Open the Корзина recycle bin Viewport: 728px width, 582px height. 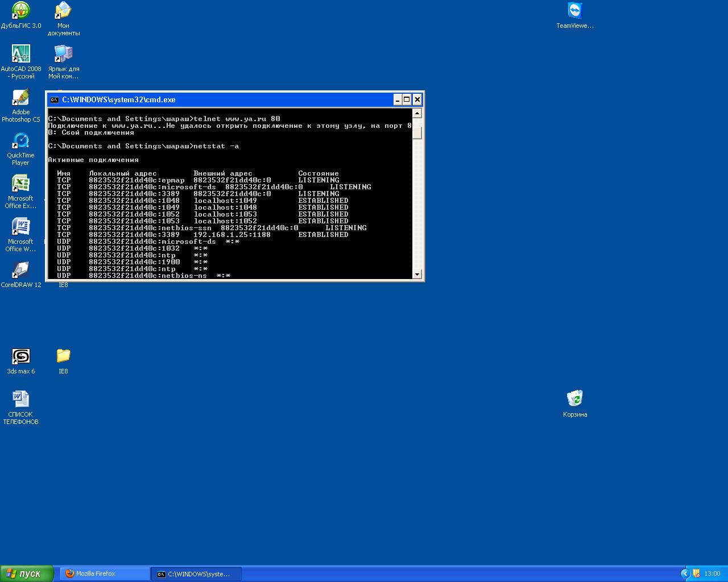point(575,400)
